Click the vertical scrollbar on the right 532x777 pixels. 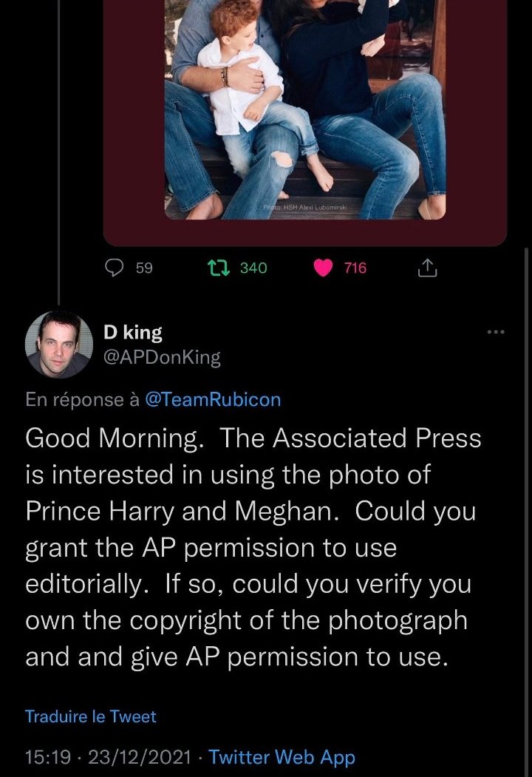click(x=526, y=444)
